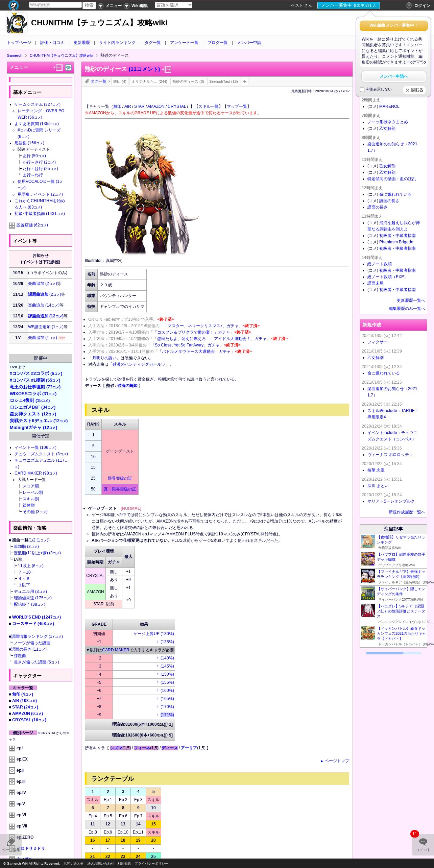Add a tag with the plus button

tap(245, 81)
